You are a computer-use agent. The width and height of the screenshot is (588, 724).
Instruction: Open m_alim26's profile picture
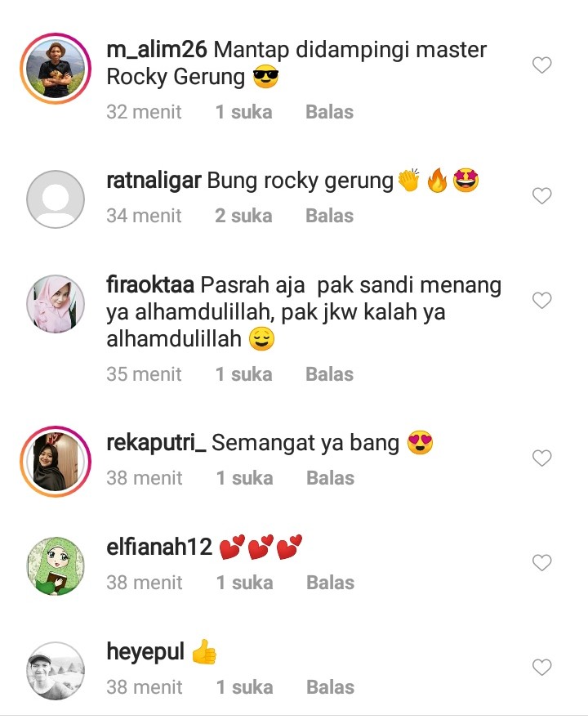56,69
